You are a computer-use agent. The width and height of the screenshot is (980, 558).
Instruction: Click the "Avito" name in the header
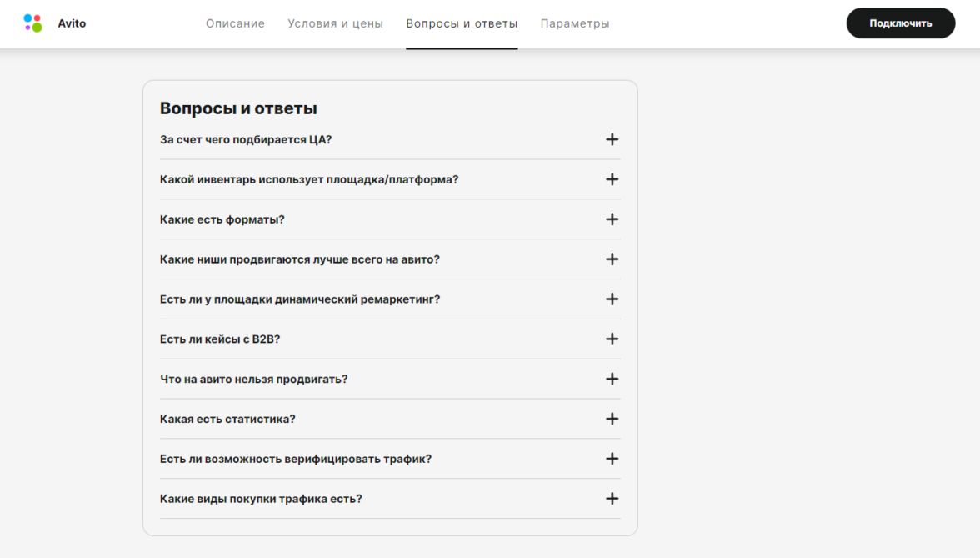tap(72, 23)
